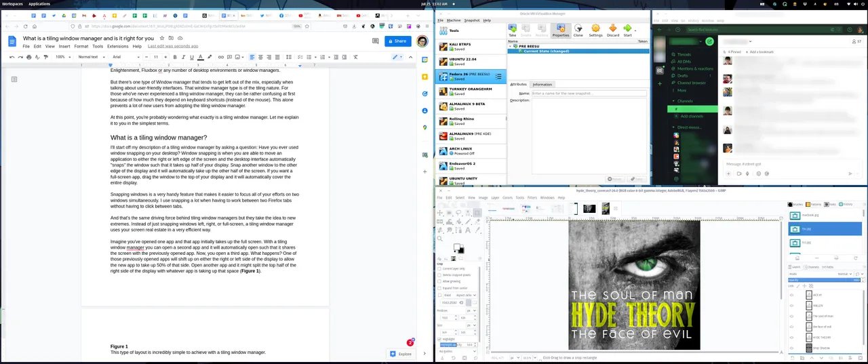Screen dimensions: 868x364
Task: Collapse the Direct messages section in Slack
Action: [673, 127]
